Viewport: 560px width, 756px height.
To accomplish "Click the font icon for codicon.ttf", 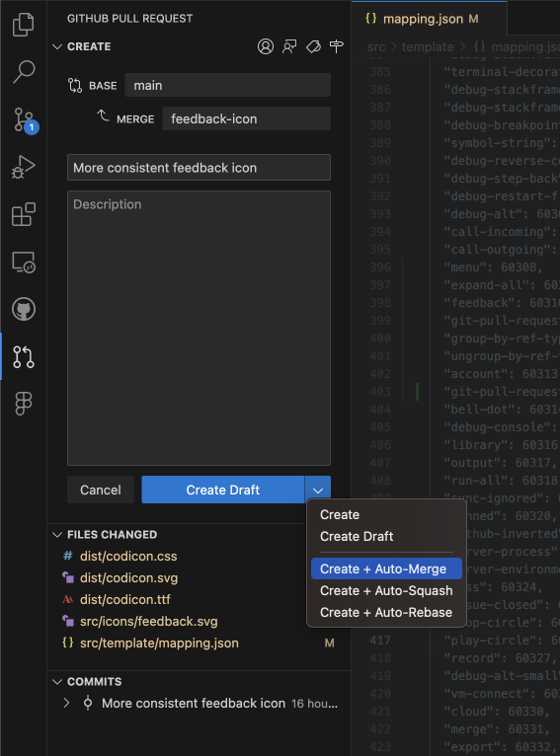I will [68, 599].
